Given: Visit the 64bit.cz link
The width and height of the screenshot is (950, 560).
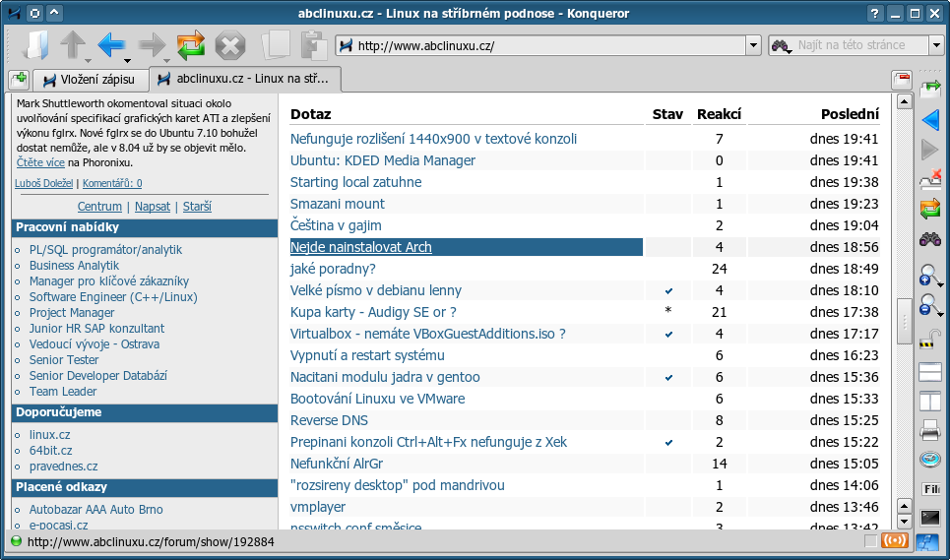Looking at the screenshot, I should pyautogui.click(x=51, y=451).
